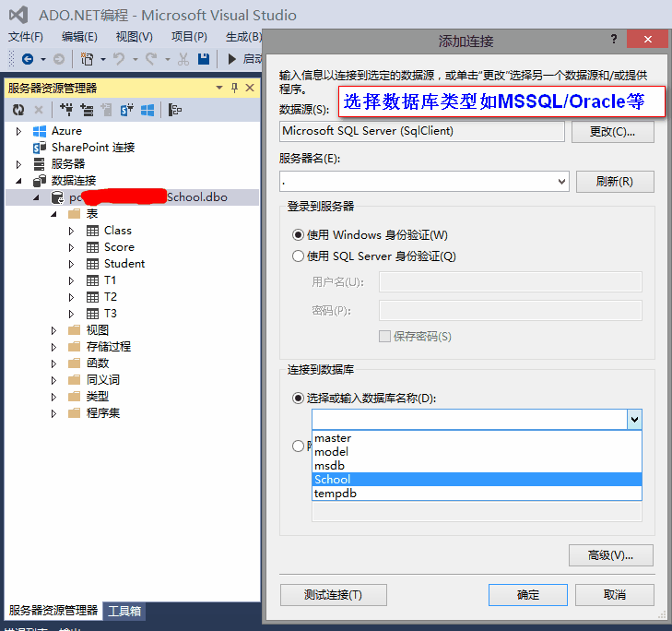672x631 pixels.
Task: Click the Windows Azure toolbar icon
Action: 147,111
